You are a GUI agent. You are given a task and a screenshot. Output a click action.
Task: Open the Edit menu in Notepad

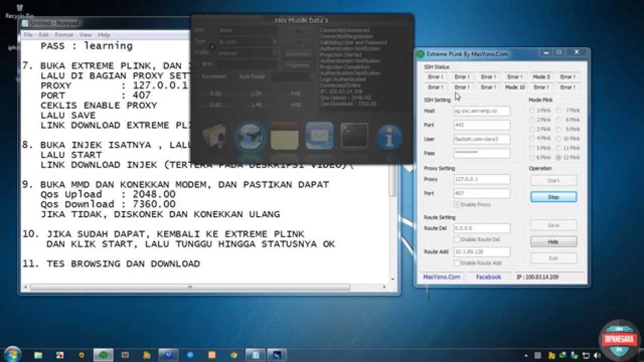(x=44, y=35)
